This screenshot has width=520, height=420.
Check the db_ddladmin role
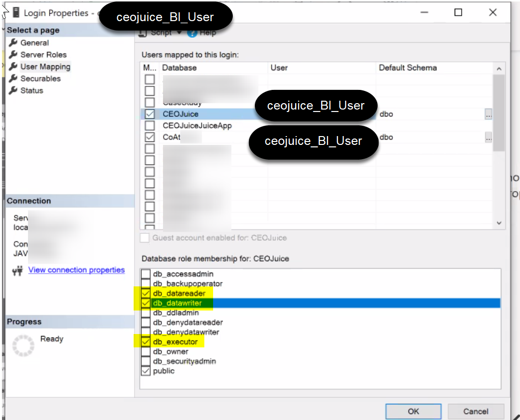coord(145,313)
